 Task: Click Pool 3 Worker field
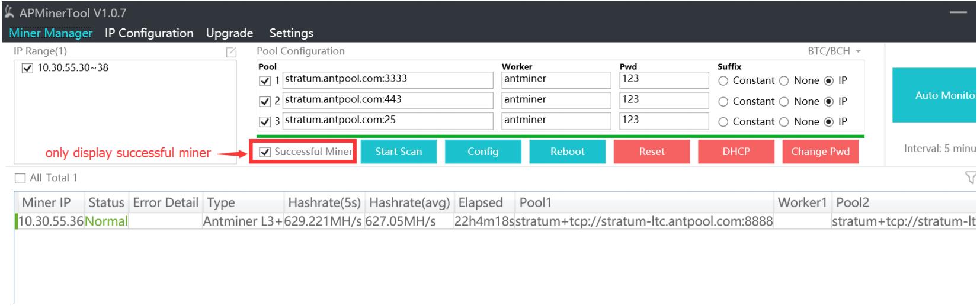click(556, 121)
